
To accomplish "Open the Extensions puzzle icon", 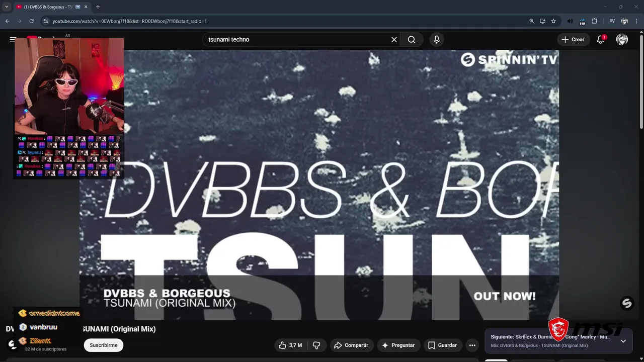I will click(595, 21).
